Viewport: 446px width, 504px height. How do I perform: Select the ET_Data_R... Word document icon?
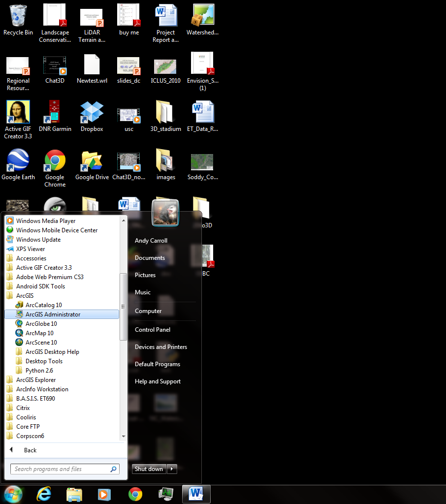point(203,116)
